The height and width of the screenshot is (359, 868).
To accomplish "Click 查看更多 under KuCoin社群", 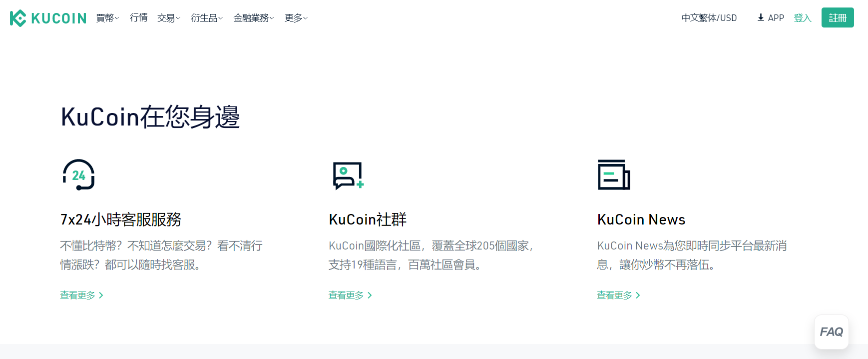I will pyautogui.click(x=350, y=295).
